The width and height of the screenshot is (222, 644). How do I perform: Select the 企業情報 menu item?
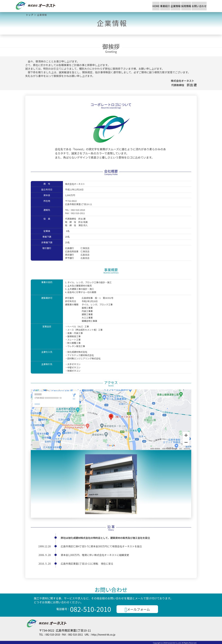pyautogui.click(x=175, y=6)
